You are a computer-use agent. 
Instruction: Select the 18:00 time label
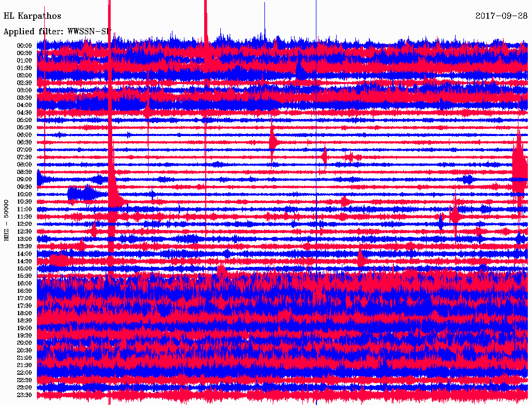coord(24,314)
